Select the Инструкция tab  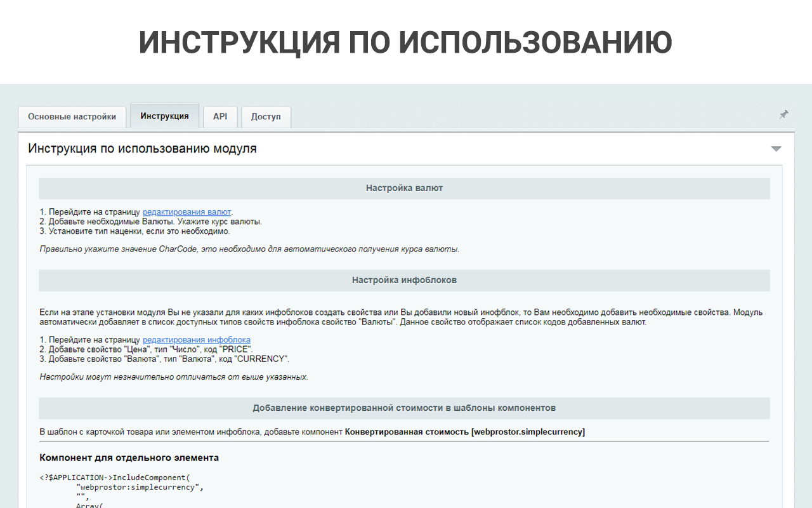164,116
